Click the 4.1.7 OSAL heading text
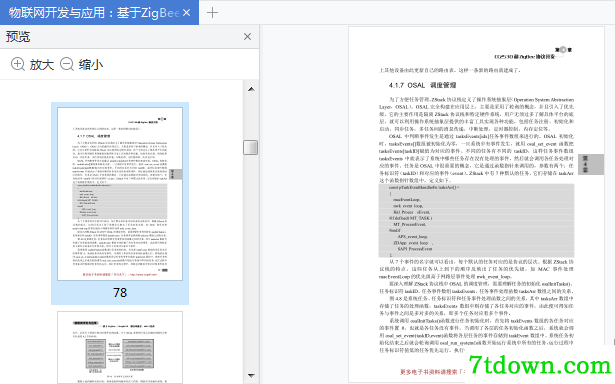 [422, 85]
